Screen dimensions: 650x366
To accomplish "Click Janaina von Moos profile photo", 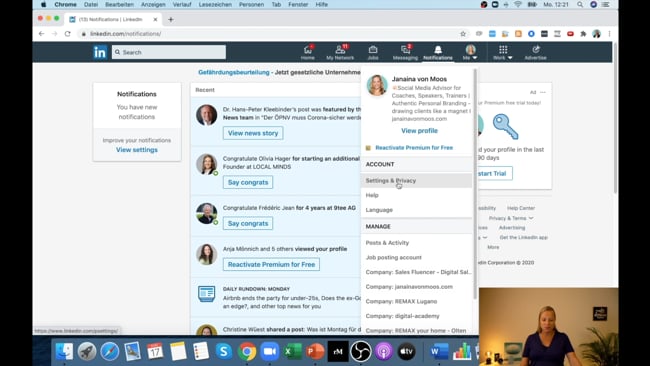I will click(x=377, y=85).
